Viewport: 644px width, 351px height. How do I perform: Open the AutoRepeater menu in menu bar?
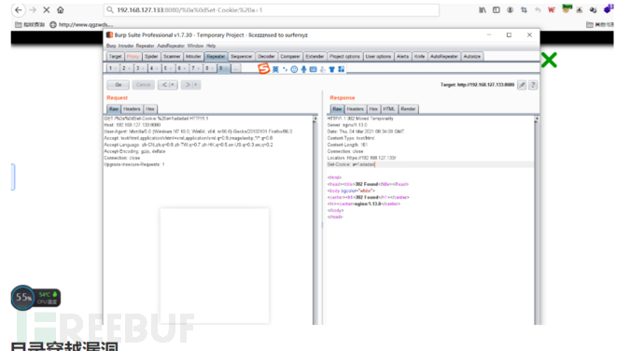click(171, 46)
